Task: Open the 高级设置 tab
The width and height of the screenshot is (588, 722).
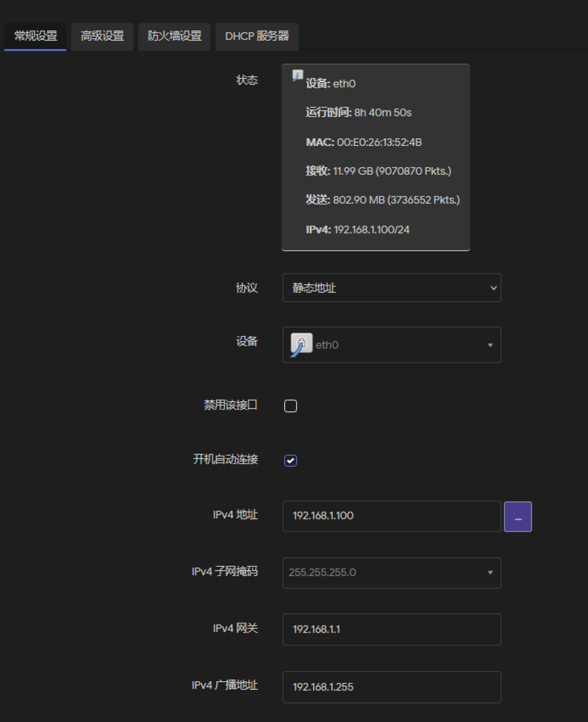Action: pos(102,36)
